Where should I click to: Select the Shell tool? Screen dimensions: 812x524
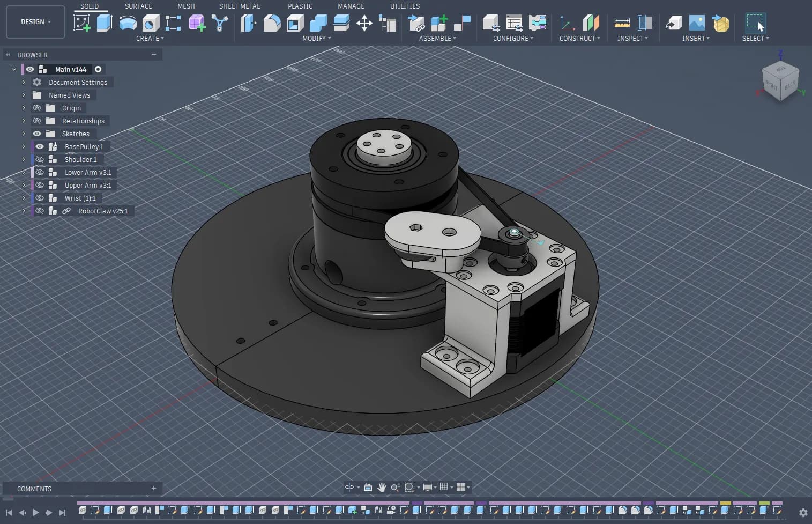click(295, 23)
